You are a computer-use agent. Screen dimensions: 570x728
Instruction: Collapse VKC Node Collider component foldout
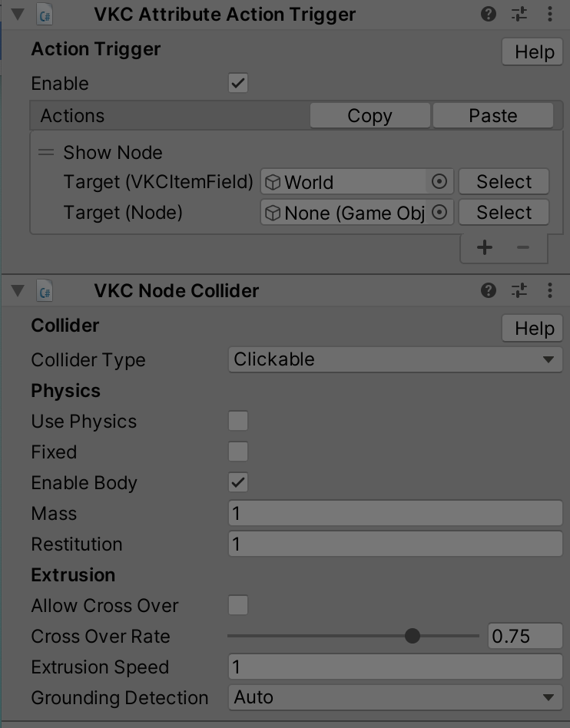point(18,291)
